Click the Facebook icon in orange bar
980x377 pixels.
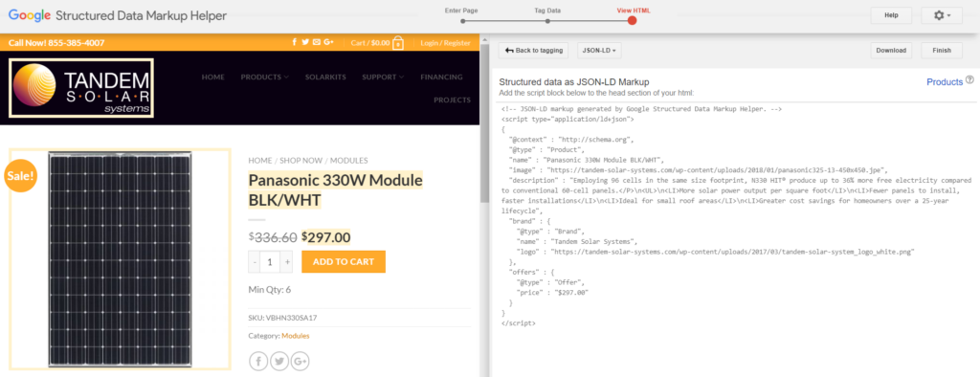(x=295, y=42)
